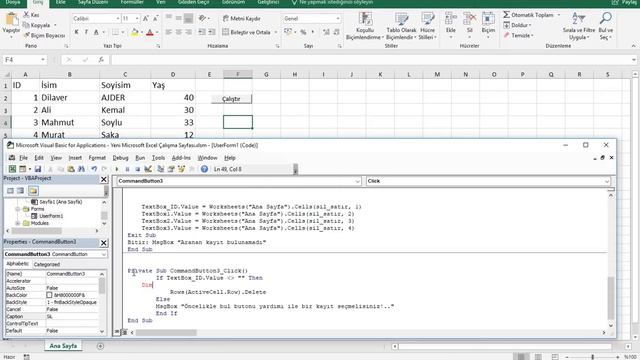Image resolution: width=640 pixels, height=360 pixels.
Task: Click the increase font size icon
Action: tap(146, 18)
